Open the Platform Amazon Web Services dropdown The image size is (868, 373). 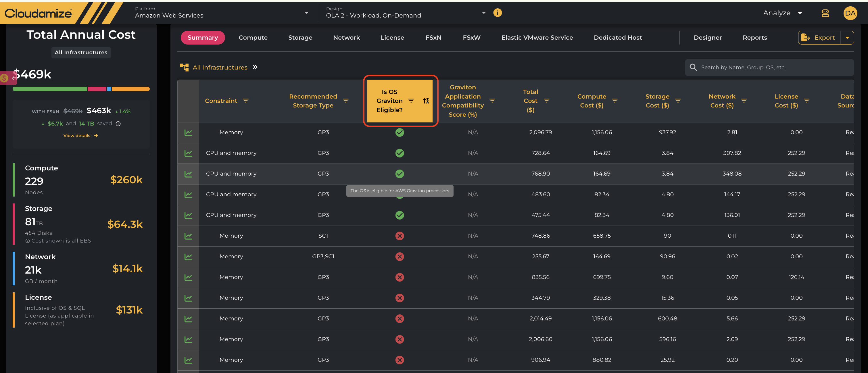point(222,13)
